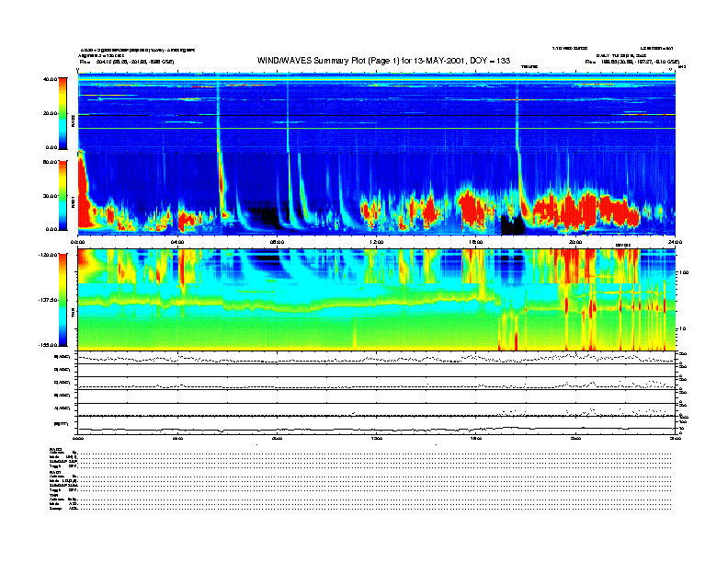Click the 24:00 time label under RAD1 panel
Viewport: 728px width, 563px height.
[x=675, y=242]
